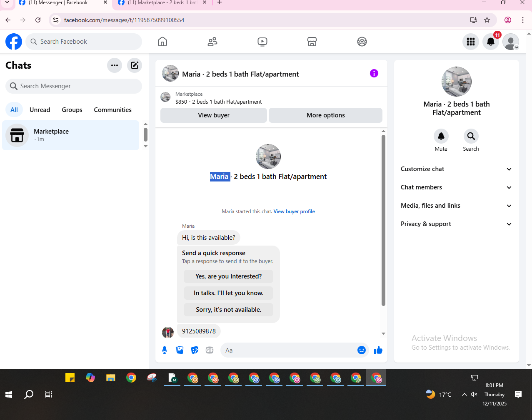Click the 'Hi, is this available?' message

209,238
